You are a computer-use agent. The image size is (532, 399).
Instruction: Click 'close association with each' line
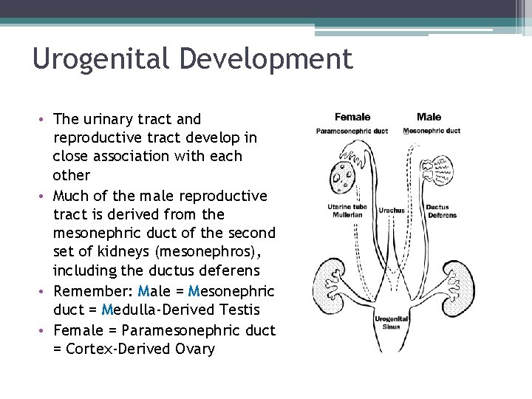[x=148, y=157]
